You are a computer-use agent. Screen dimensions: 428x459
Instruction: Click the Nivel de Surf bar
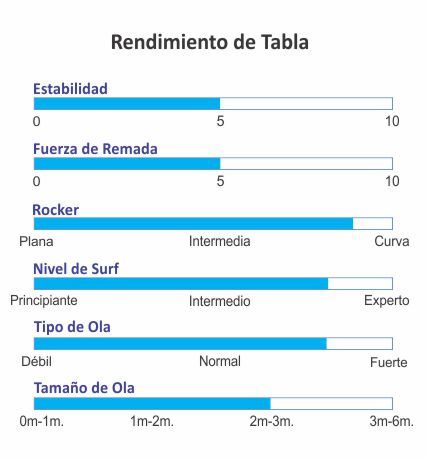coord(213,284)
